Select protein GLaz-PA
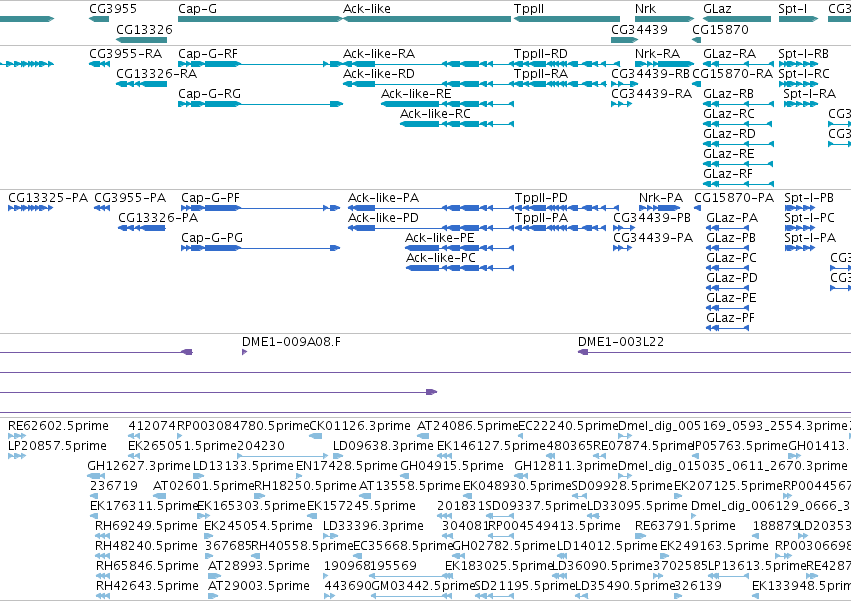The width and height of the screenshot is (851, 601). click(x=732, y=218)
